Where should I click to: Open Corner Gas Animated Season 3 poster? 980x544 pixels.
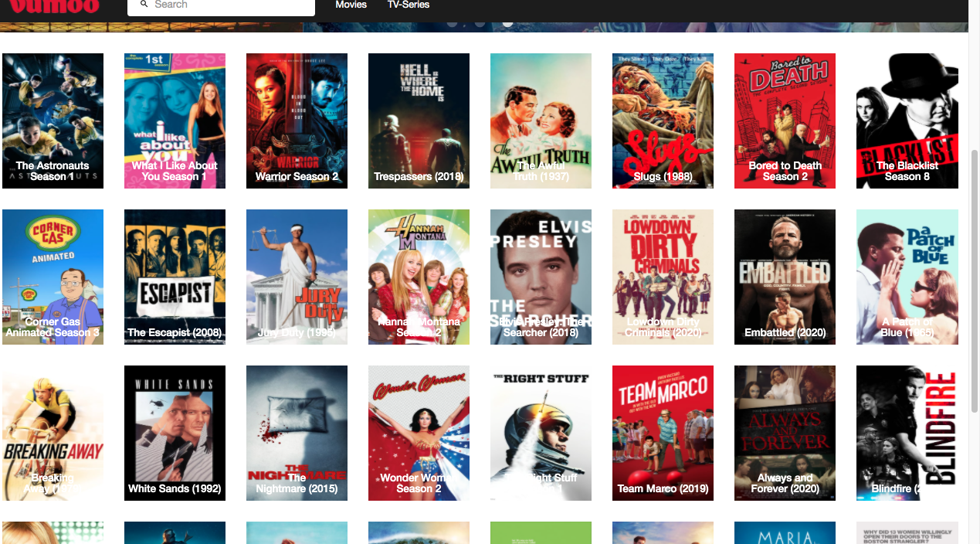point(53,277)
